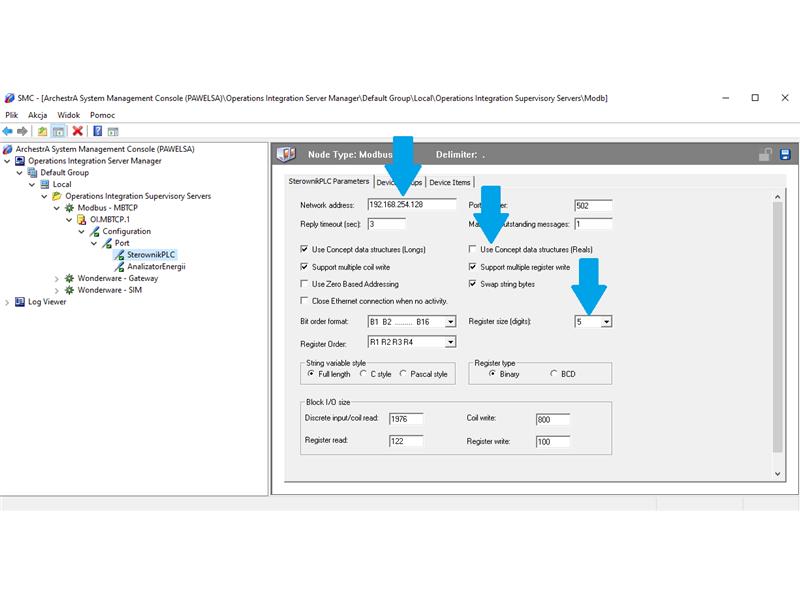The image size is (800, 600).
Task: Open the Help question mark icon
Action: (x=97, y=131)
